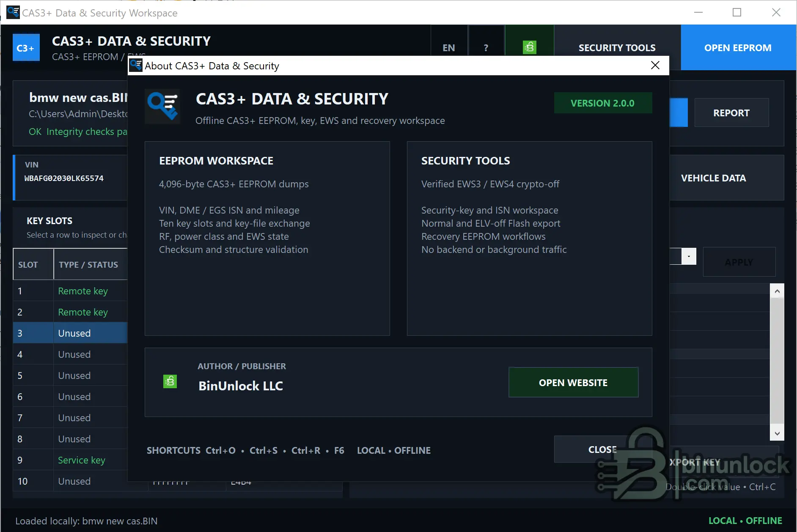Minimize the CAS3+ workspace window
The image size is (797, 532).
[x=698, y=12]
